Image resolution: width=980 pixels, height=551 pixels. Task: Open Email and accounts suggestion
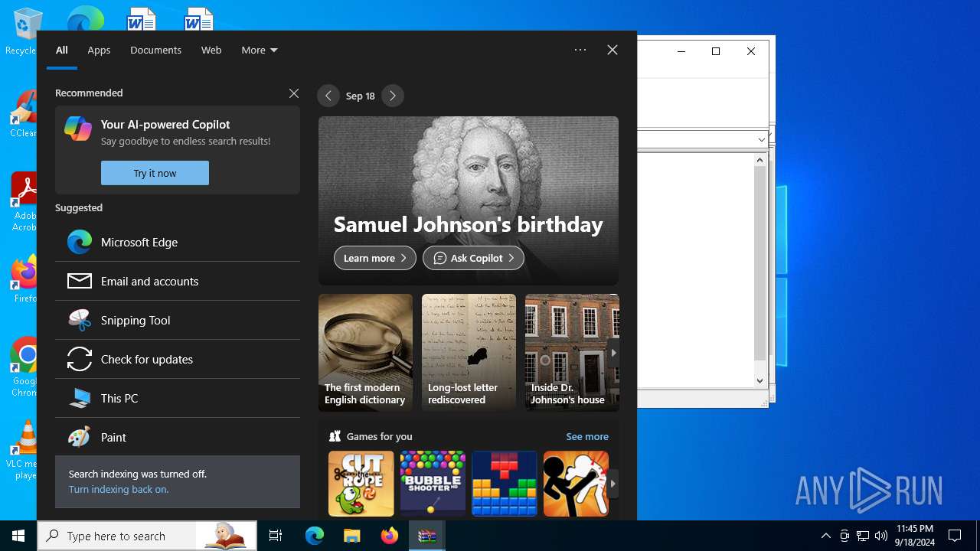(178, 281)
